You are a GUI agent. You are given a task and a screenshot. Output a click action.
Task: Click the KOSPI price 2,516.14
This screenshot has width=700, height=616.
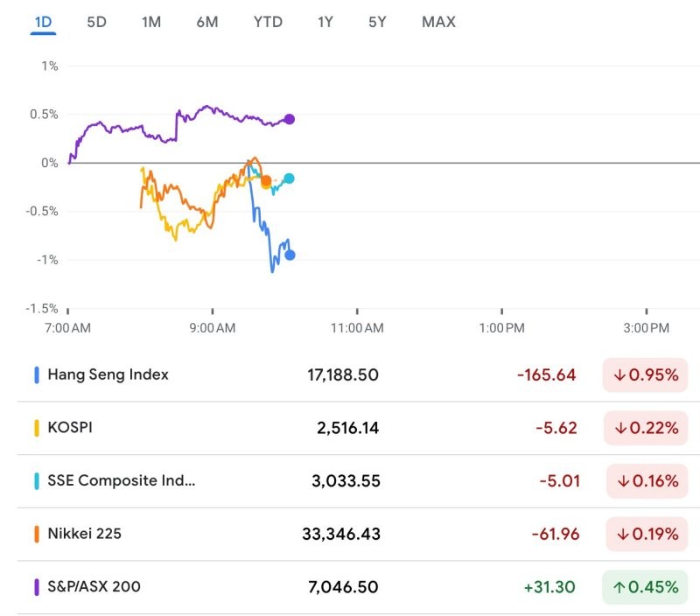(x=347, y=428)
